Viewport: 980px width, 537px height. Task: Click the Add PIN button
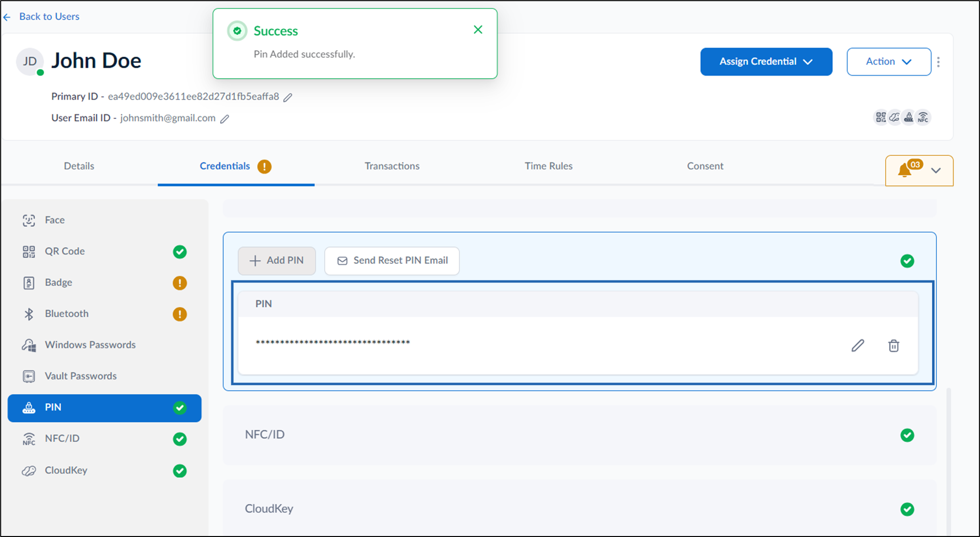click(277, 260)
